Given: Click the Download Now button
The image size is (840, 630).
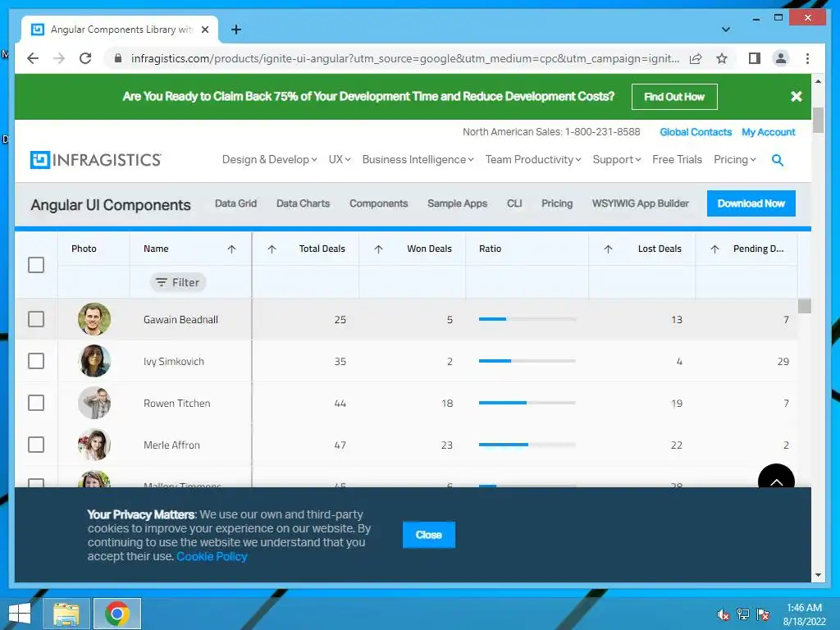Looking at the screenshot, I should click(751, 203).
